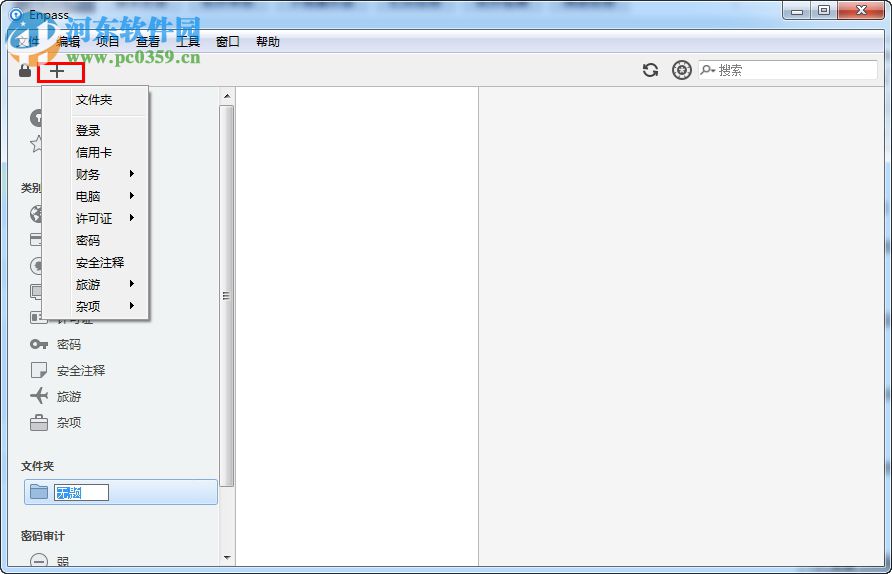Open the settings gear icon
The image size is (892, 574).
click(x=682, y=70)
